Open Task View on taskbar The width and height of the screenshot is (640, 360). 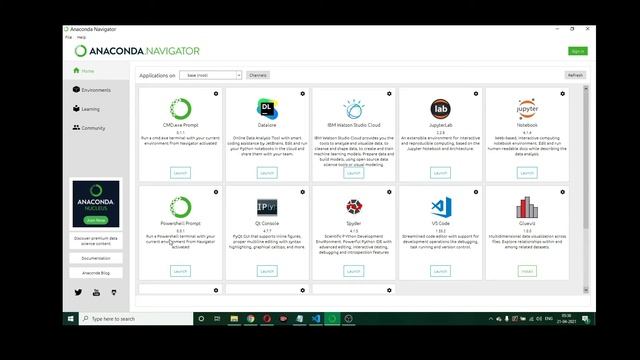tap(217, 319)
